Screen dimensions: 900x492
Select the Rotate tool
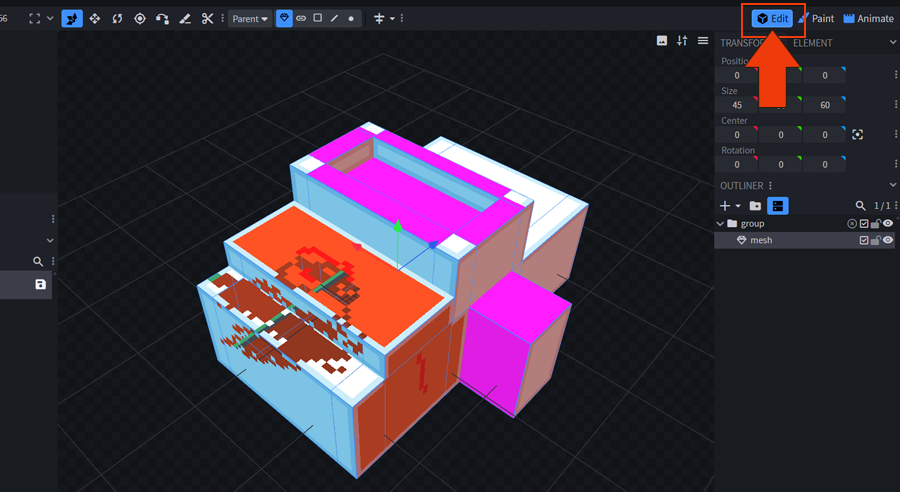point(117,18)
